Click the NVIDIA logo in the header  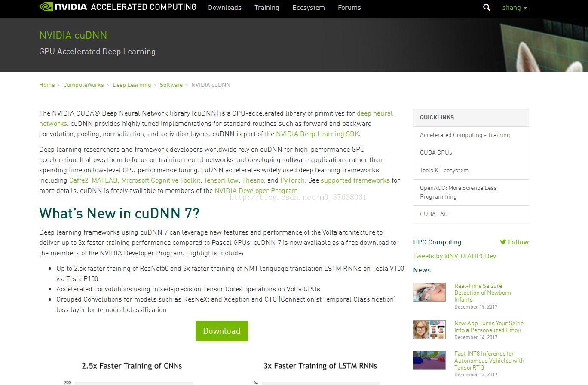(63, 7)
